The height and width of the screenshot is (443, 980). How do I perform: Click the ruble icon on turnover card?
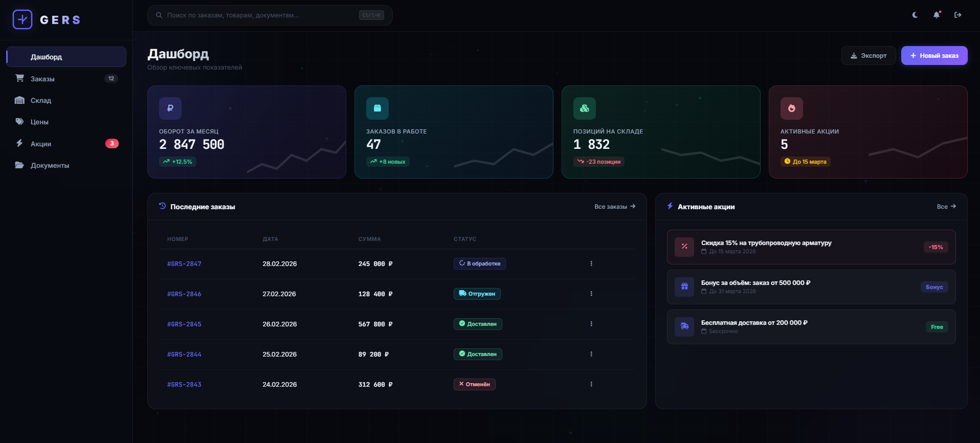pyautogui.click(x=170, y=108)
